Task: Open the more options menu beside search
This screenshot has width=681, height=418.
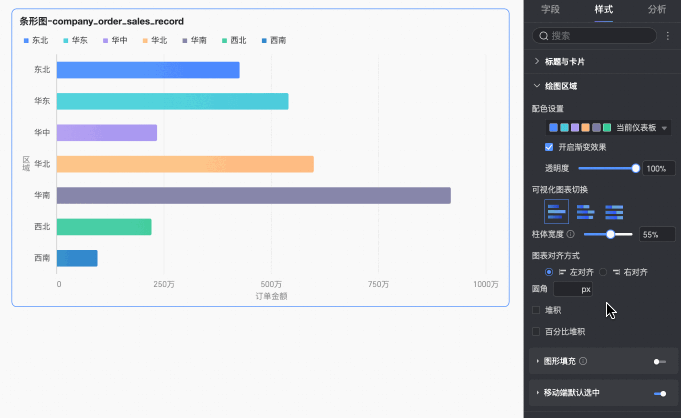Action: pyautogui.click(x=668, y=36)
